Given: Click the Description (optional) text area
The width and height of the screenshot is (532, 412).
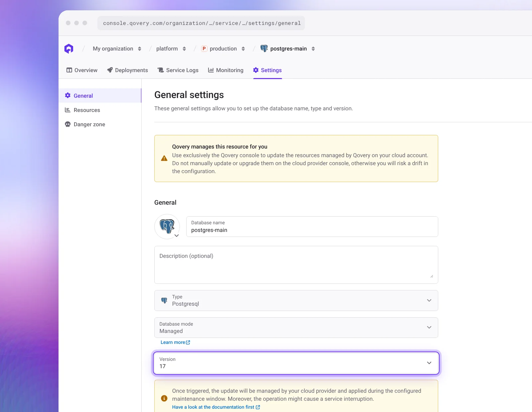Looking at the screenshot, I should [x=296, y=265].
